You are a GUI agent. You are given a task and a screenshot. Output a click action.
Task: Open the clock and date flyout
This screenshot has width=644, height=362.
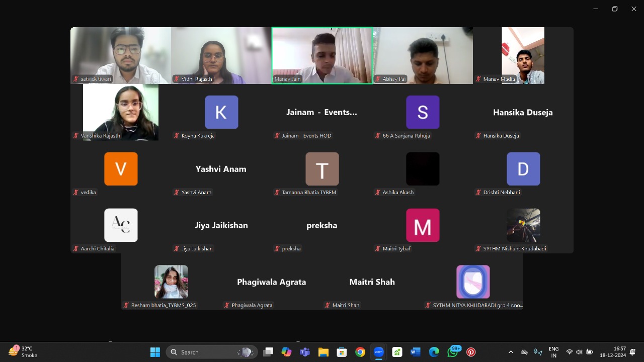(612, 352)
